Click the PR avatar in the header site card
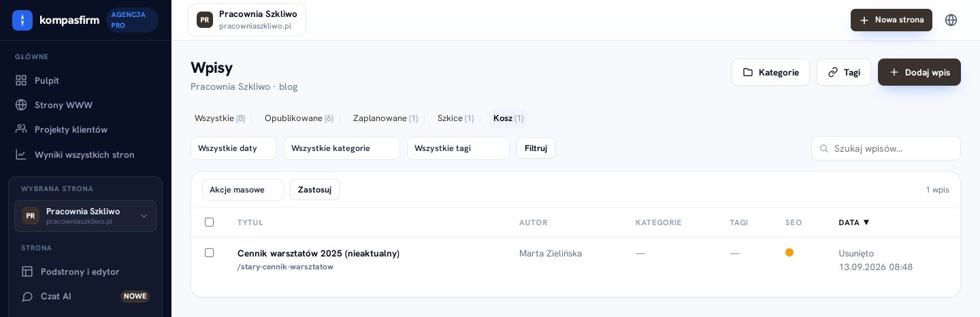The image size is (980, 317). (x=205, y=20)
